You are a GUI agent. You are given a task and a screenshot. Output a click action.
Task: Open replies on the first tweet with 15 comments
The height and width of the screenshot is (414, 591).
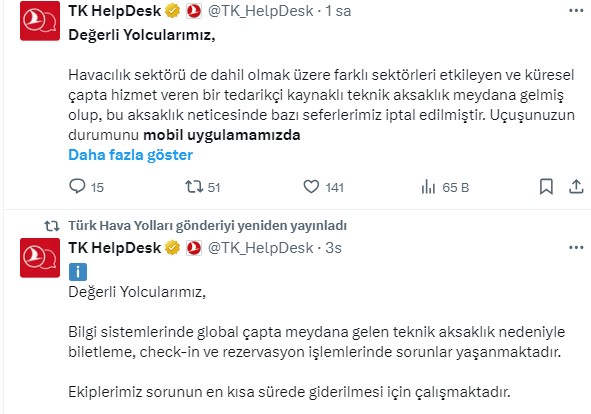click(86, 187)
